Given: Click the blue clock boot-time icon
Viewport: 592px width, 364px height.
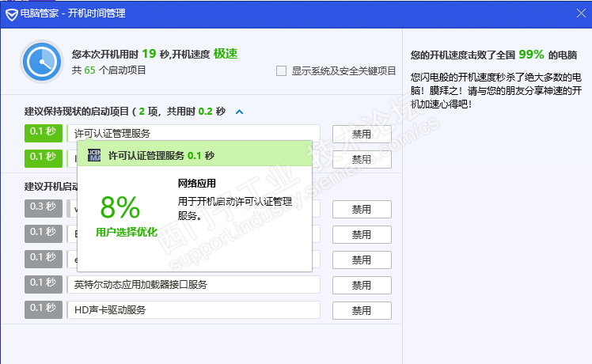Looking at the screenshot, I should (x=42, y=62).
